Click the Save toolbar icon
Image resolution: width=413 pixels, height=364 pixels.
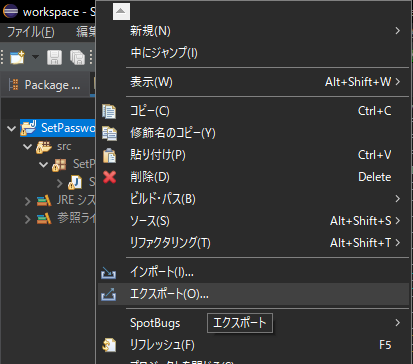click(54, 57)
